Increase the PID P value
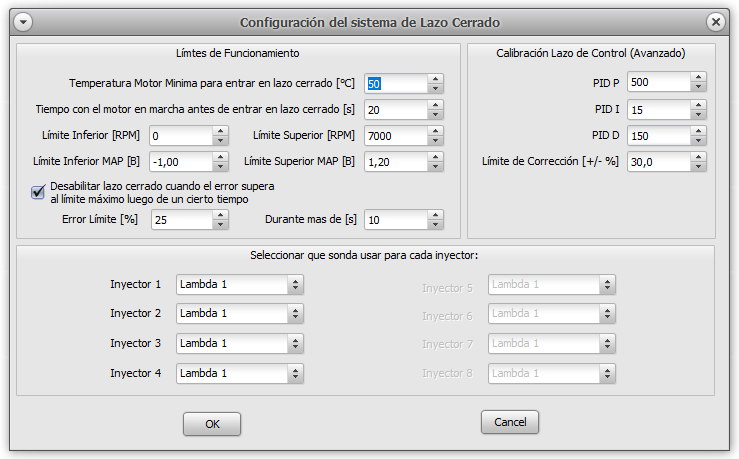 tap(699, 78)
